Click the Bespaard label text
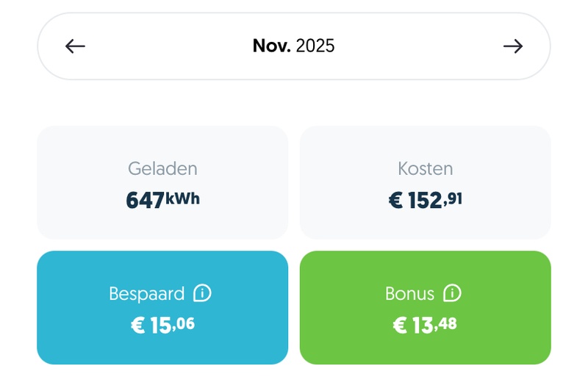The image size is (588, 388). 146,294
